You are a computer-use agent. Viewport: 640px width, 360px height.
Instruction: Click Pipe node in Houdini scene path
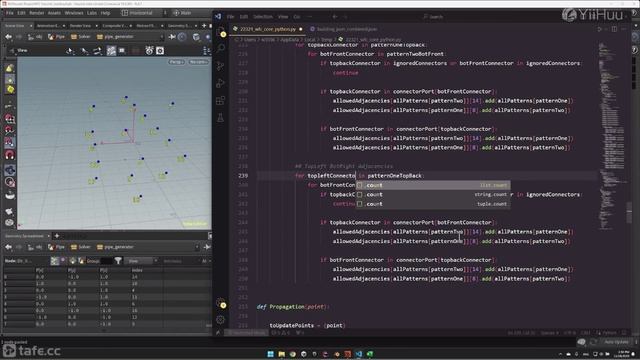point(56,37)
